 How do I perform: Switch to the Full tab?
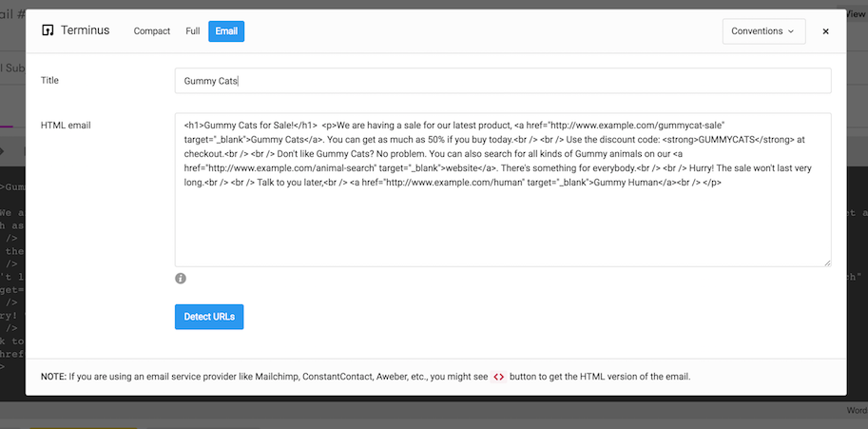coord(193,31)
